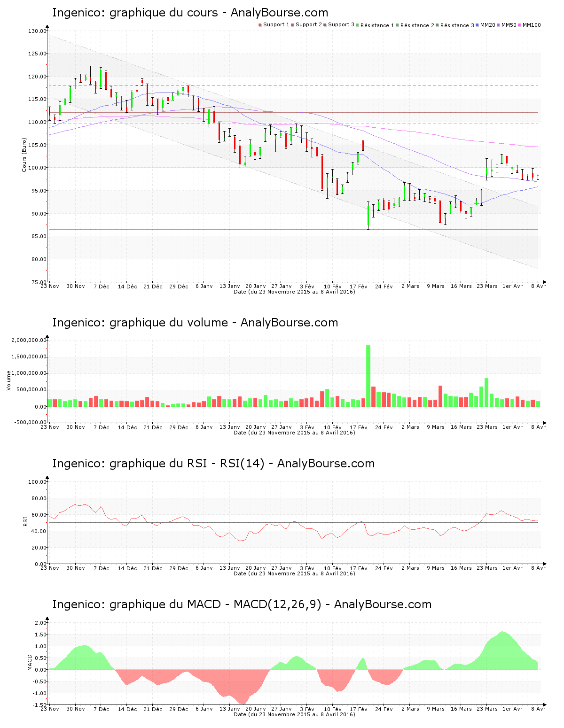This screenshot has height=728, width=564.
Task: Select the Support 3 legend label
Action: coord(341,25)
